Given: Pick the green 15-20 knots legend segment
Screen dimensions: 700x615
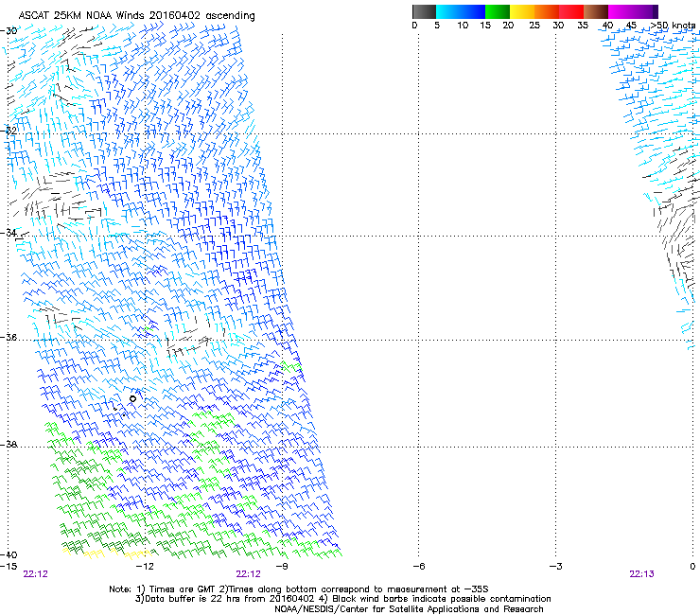Looking at the screenshot, I should coord(498,11).
